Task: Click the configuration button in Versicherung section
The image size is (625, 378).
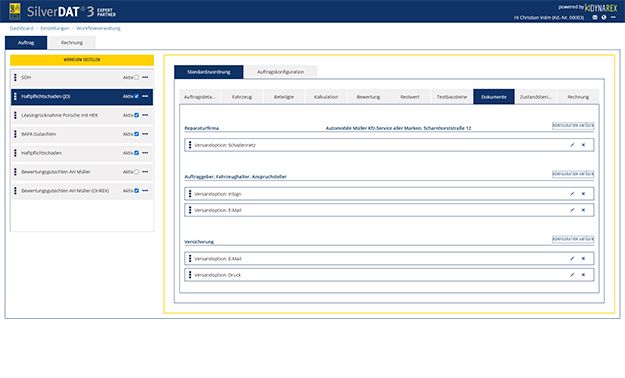Action: 573,239
